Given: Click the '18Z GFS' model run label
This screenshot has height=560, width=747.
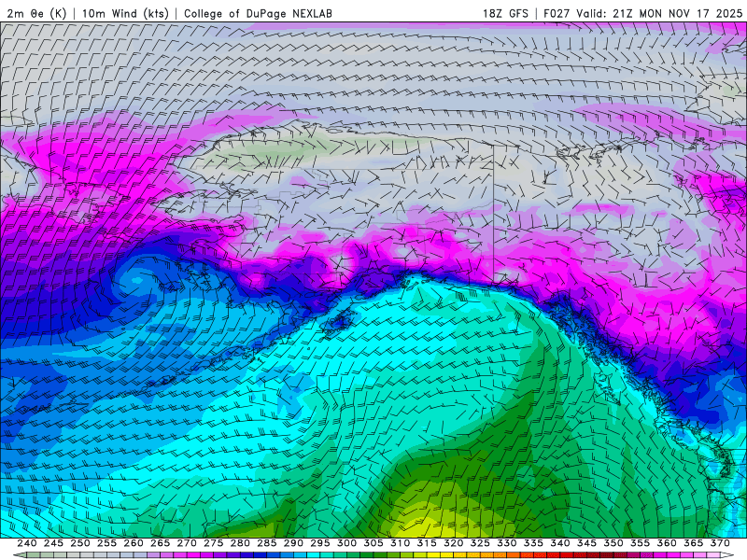Looking at the screenshot, I should [x=505, y=13].
